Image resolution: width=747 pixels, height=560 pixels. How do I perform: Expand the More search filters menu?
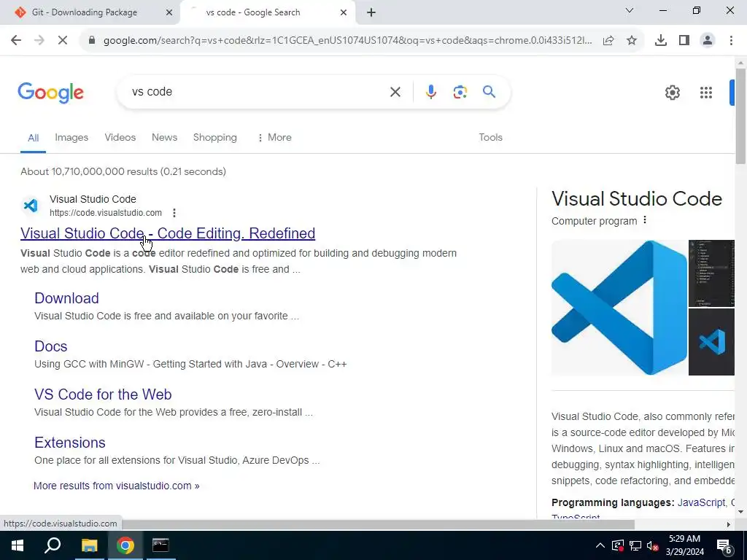point(274,138)
